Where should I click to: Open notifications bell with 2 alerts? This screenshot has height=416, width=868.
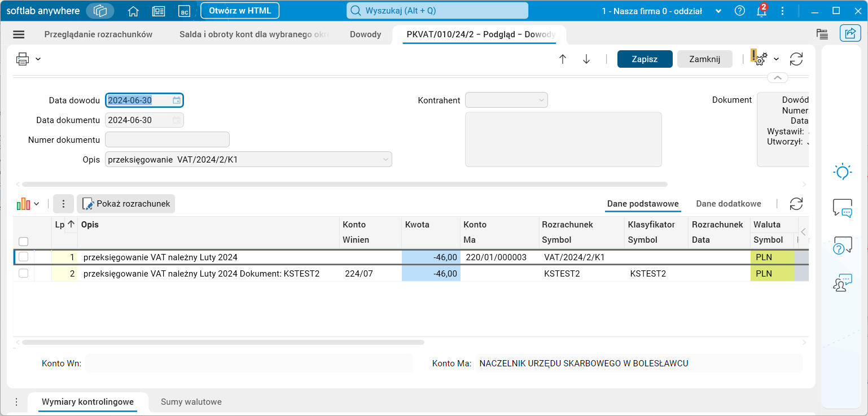(762, 11)
